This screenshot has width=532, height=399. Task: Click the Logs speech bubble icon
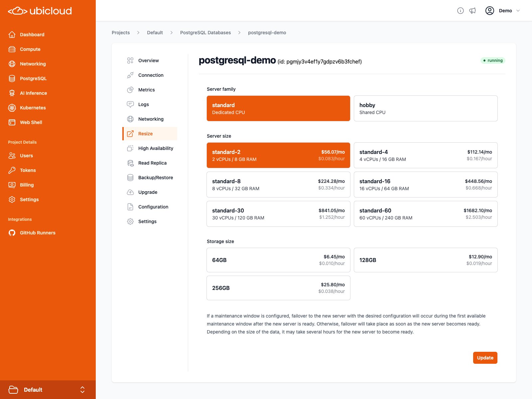coord(130,104)
